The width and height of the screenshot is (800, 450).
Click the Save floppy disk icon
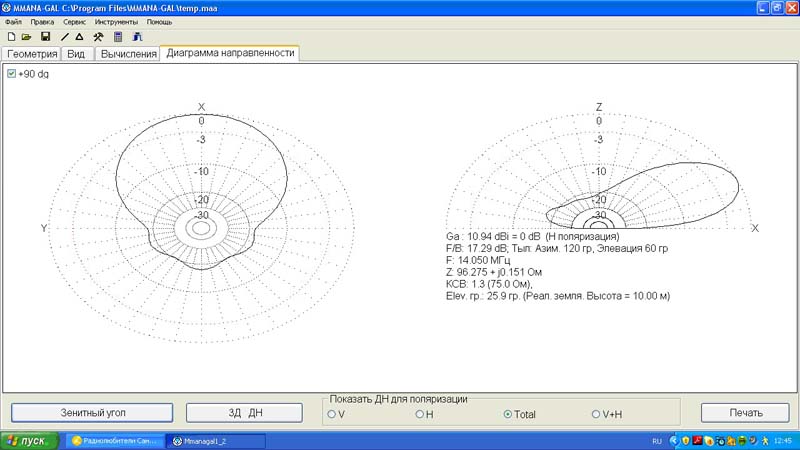point(45,36)
